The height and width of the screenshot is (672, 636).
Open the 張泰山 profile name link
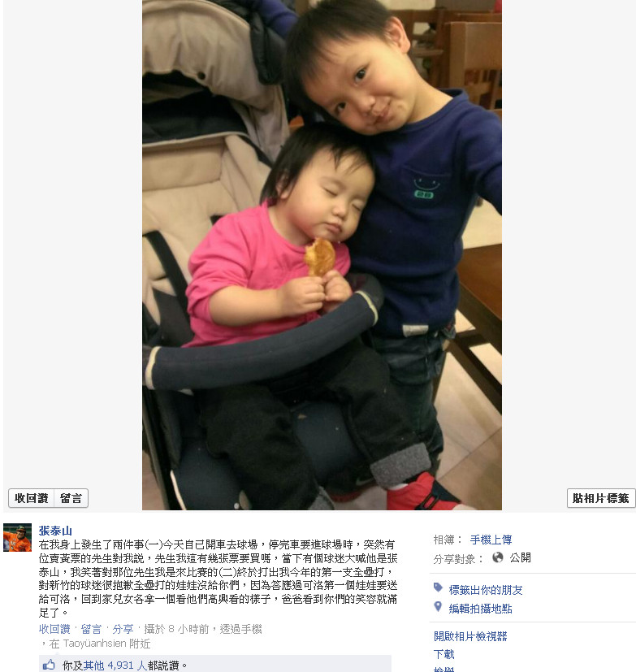click(x=55, y=531)
